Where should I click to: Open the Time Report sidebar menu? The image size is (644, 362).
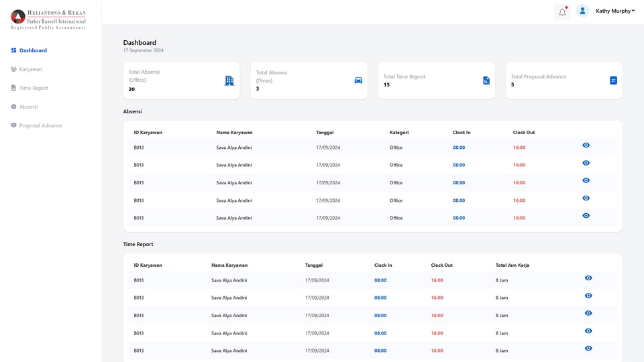(x=34, y=88)
